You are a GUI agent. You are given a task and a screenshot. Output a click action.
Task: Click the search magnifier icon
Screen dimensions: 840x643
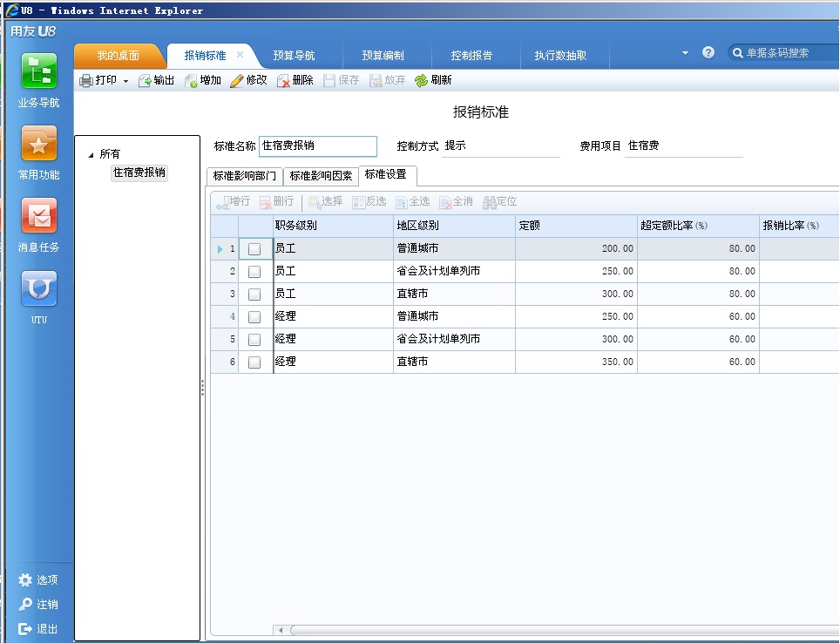738,53
